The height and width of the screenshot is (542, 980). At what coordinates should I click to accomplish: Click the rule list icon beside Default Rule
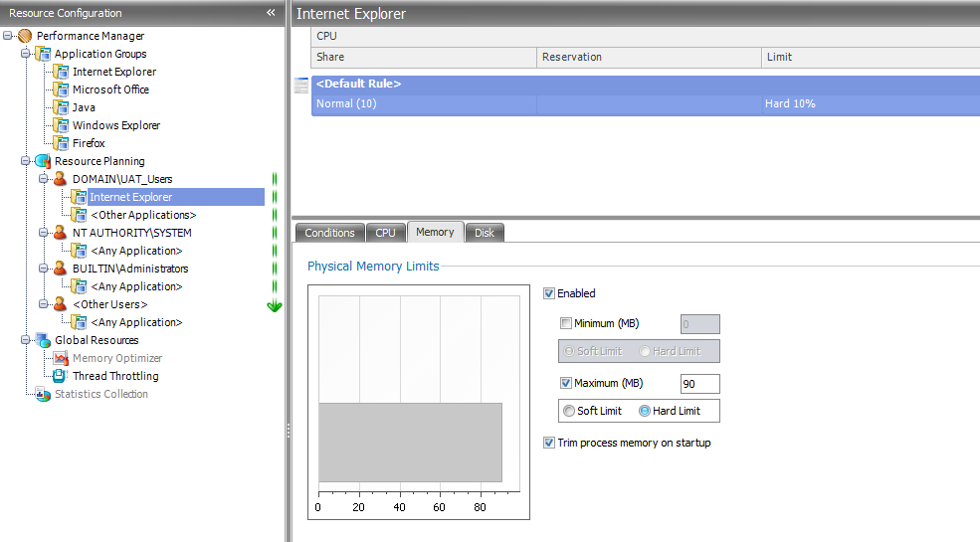point(301,86)
